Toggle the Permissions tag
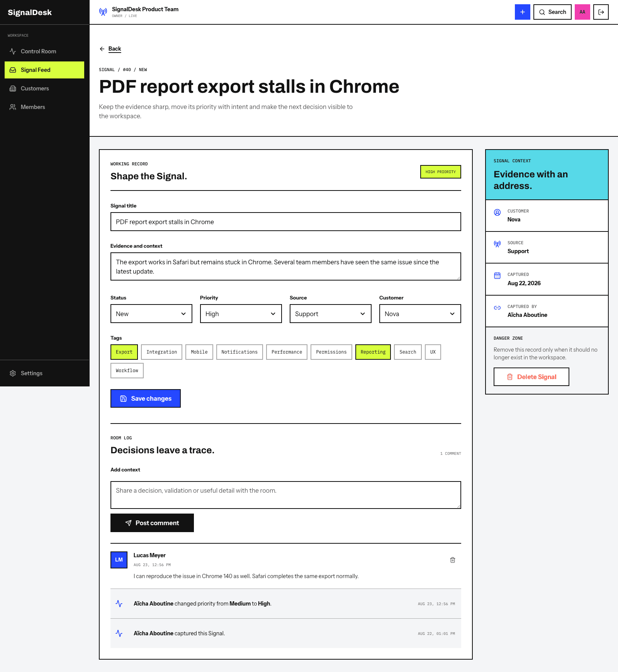This screenshot has height=672, width=618. tap(331, 352)
